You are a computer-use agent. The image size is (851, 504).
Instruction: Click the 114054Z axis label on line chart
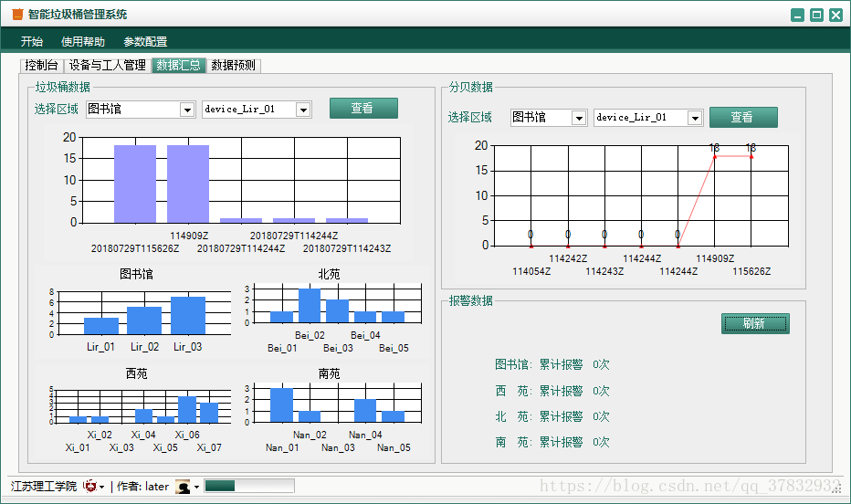[x=531, y=271]
